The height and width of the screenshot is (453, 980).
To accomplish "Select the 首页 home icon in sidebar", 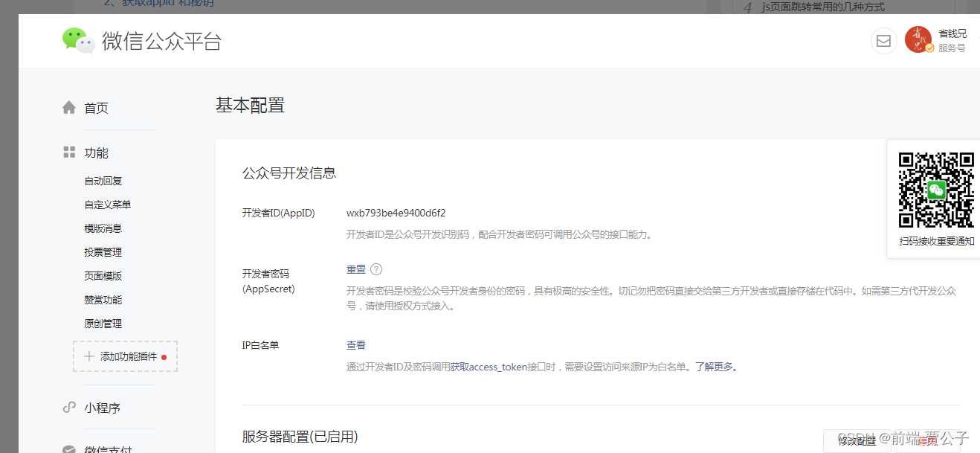I will click(x=68, y=107).
